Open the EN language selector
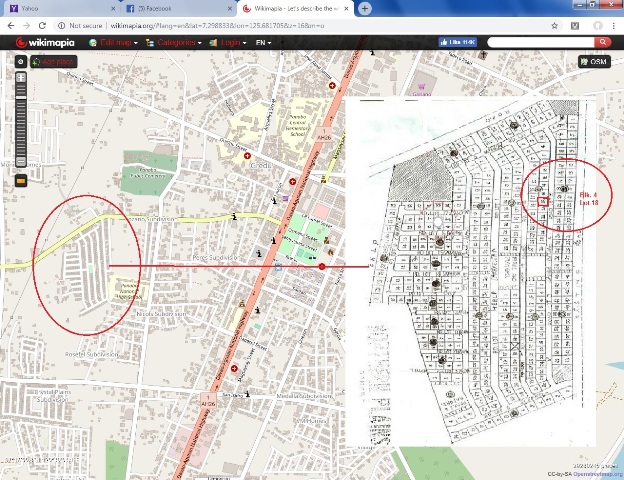This screenshot has width=624, height=480. 264,43
